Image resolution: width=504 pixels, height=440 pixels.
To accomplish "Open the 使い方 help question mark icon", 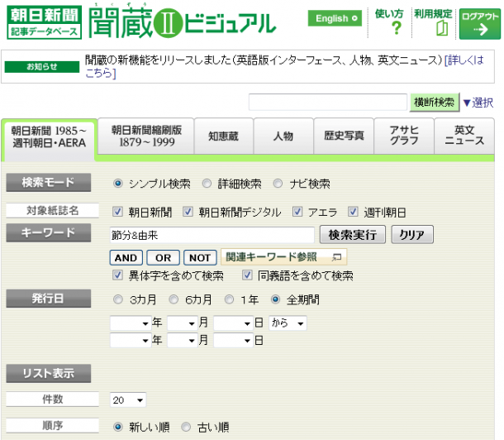I will click(397, 28).
